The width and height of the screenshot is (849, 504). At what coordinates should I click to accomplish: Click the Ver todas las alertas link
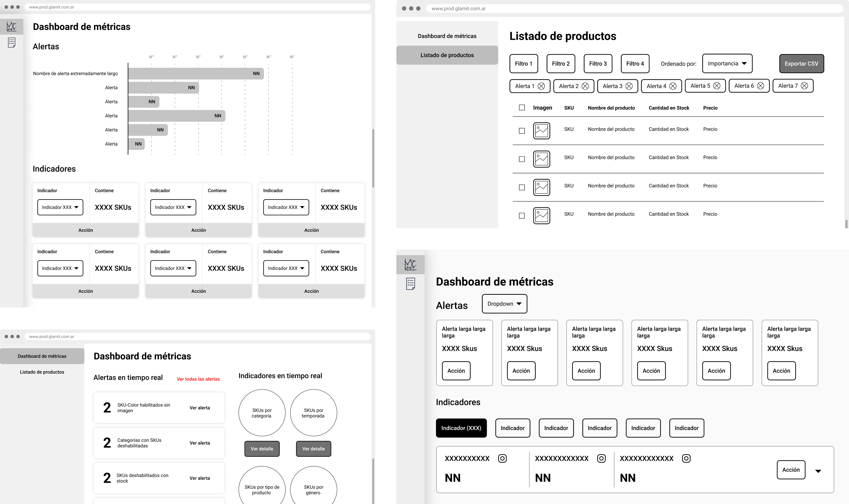[x=198, y=379]
